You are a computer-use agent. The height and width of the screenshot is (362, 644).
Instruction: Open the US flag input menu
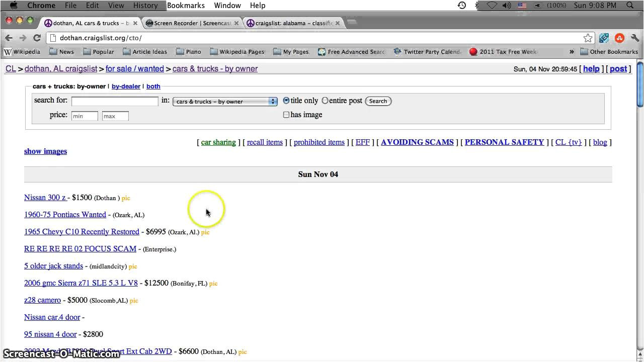pyautogui.click(x=522, y=6)
